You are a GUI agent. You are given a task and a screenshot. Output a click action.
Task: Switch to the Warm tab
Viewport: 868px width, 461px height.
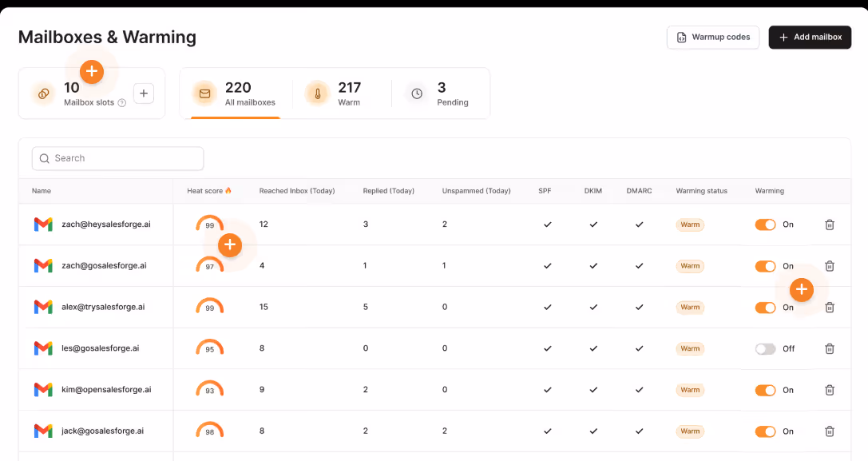(338, 93)
